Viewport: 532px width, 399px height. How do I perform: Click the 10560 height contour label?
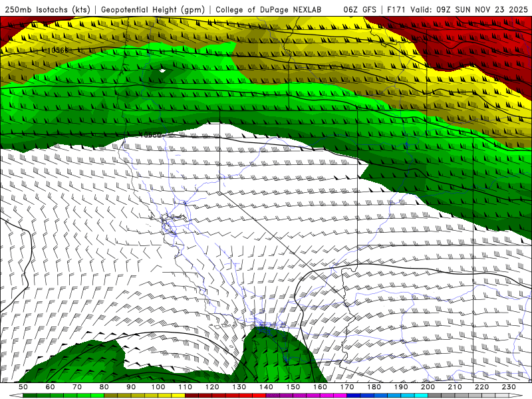58,51
